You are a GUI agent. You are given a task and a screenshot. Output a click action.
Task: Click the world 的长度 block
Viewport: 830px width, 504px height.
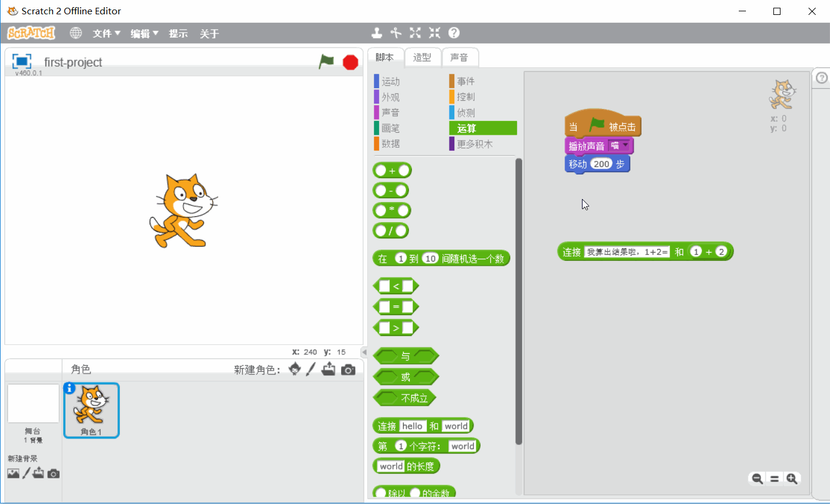pos(406,466)
